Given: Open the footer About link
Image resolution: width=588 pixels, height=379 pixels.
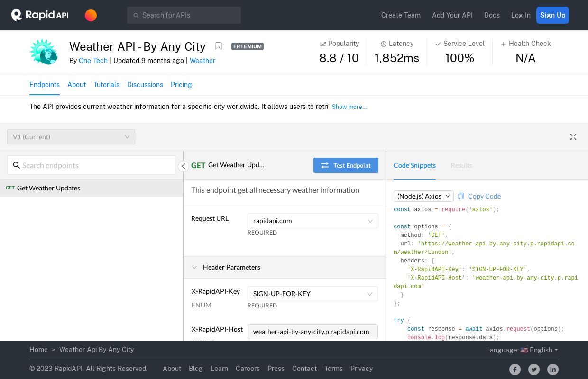Looking at the screenshot, I should [172, 369].
